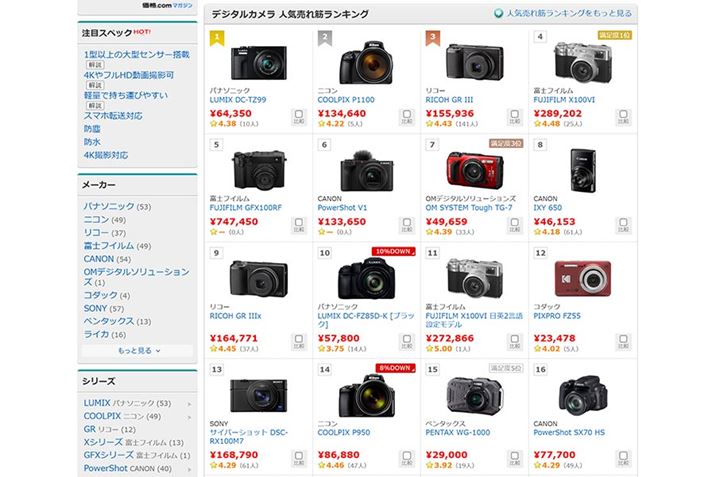Click the red OM SYSTEM Tough TG-7 thumbnail
The image size is (715, 477).
[475, 171]
